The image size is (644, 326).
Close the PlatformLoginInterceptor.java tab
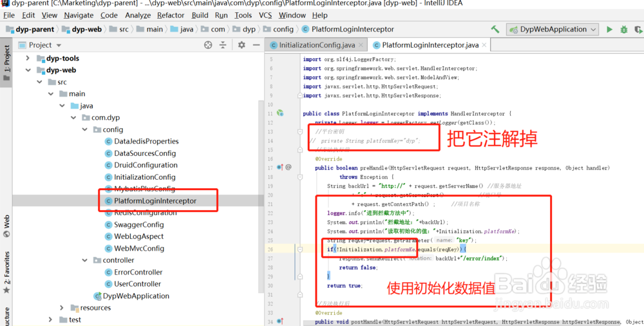point(484,45)
